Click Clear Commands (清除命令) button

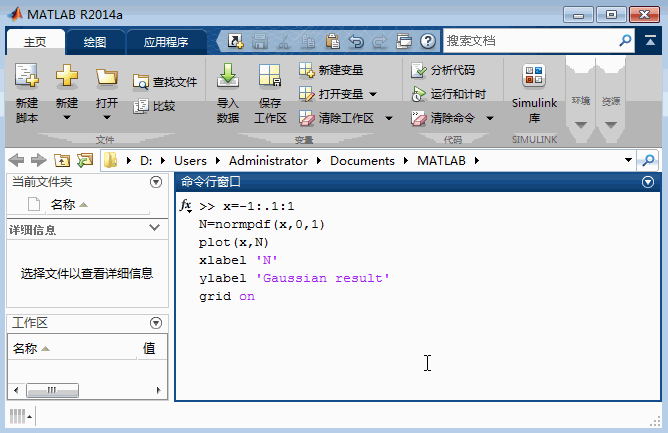point(443,118)
